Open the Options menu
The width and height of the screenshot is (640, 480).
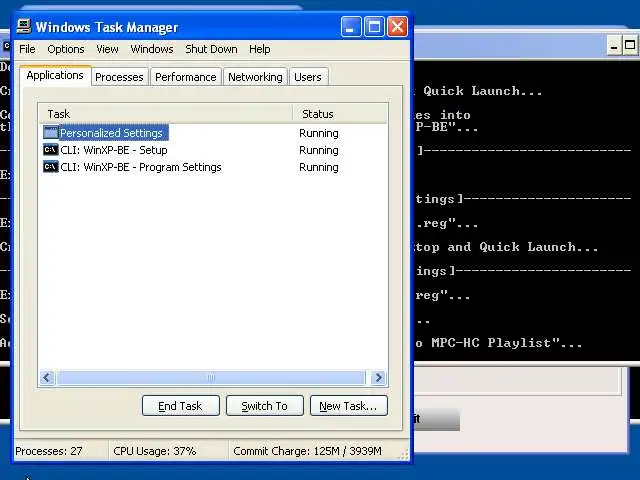click(x=66, y=49)
